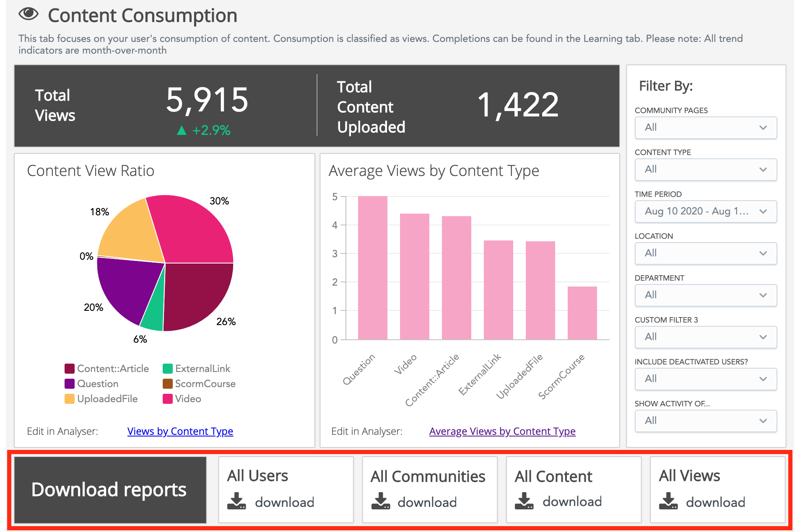800x532 pixels.
Task: Open the Views by Content Type link
Action: coord(180,431)
